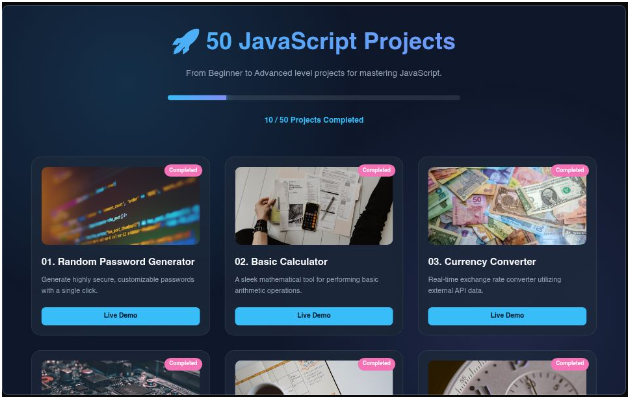Select the Random Password Generator code thumbnail
630x399 pixels.
coord(121,206)
